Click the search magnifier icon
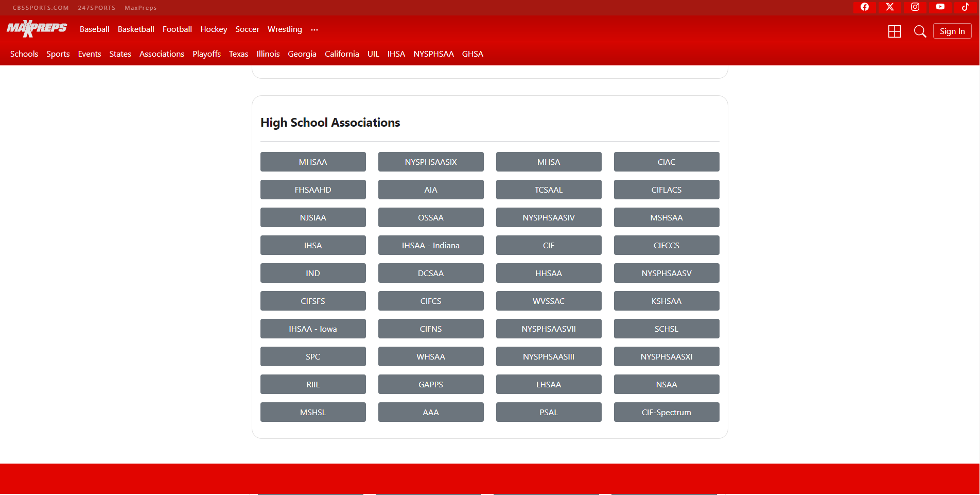Viewport: 980px width, 495px height. tap(920, 31)
